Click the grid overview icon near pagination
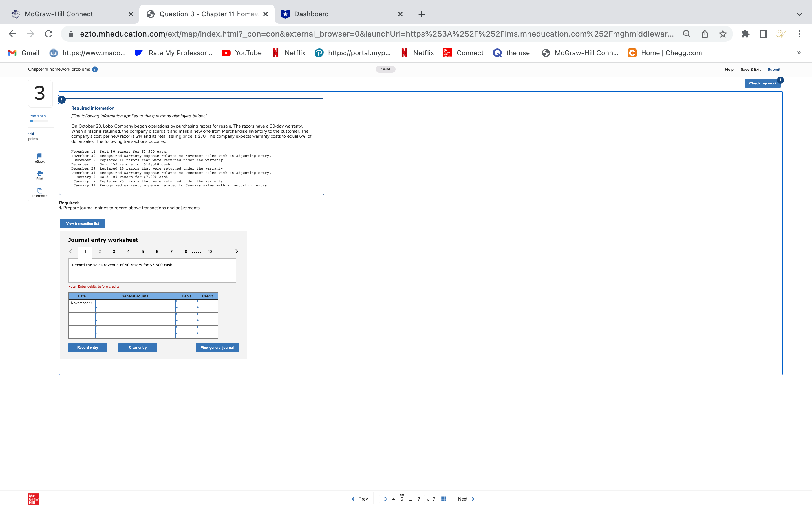Viewport: 812px width, 507px height. point(443,499)
